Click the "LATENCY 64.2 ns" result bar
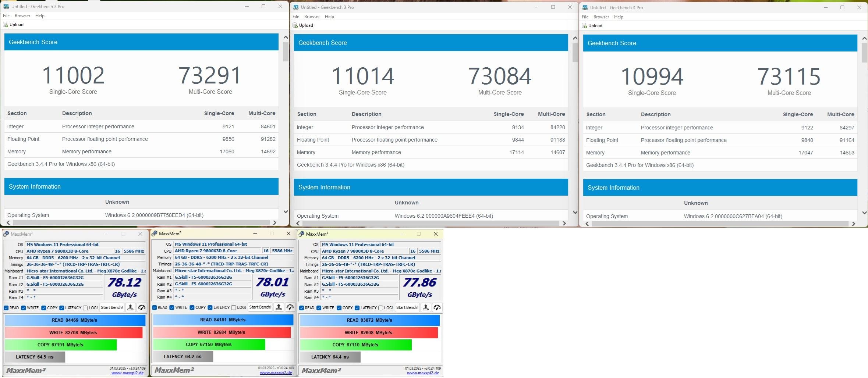Screen dimensions: 868x378 pyautogui.click(x=183, y=356)
